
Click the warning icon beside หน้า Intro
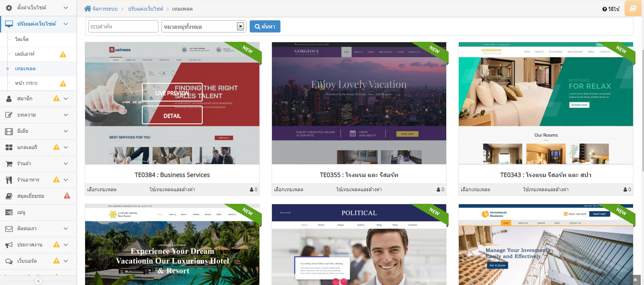[63, 84]
